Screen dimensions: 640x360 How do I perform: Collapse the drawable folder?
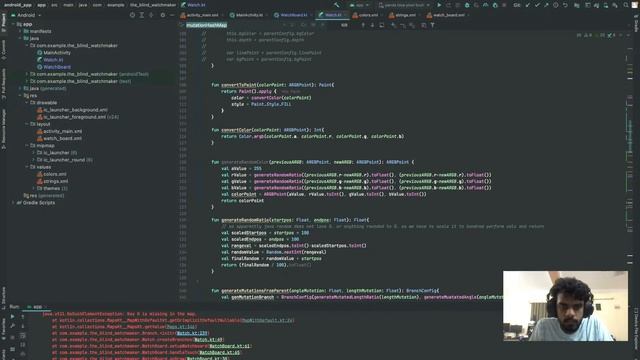27,102
